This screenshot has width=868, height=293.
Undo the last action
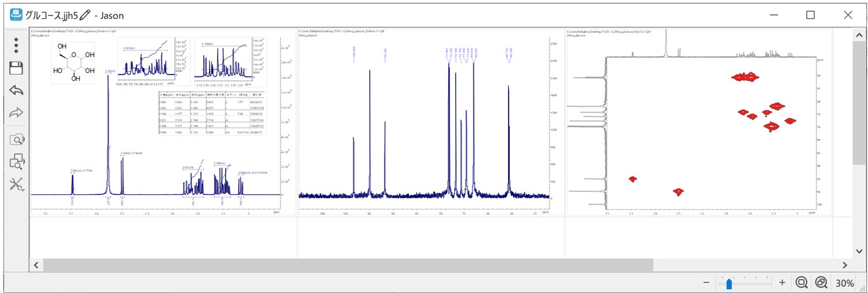[x=16, y=90]
